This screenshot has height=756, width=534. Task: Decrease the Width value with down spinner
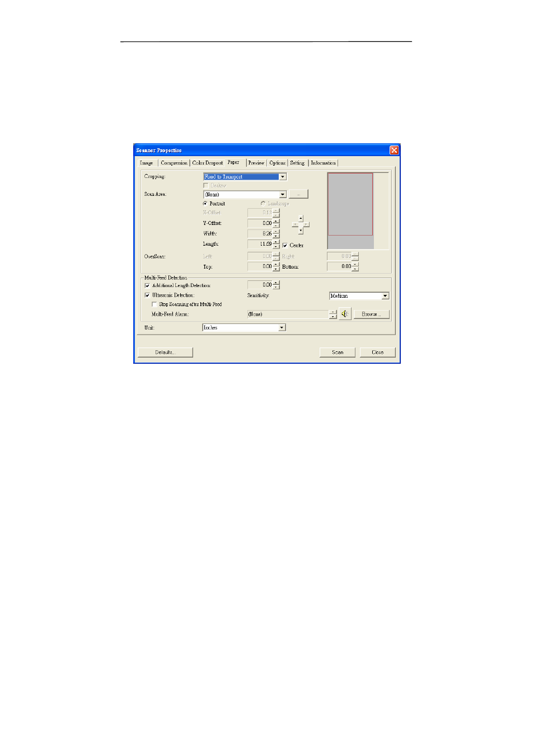(x=276, y=236)
